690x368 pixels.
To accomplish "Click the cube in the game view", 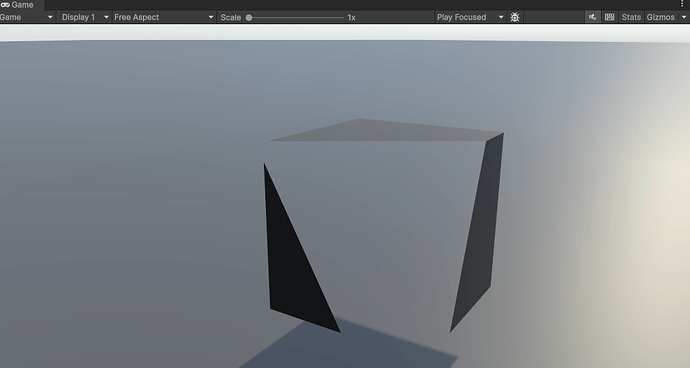I will click(384, 225).
